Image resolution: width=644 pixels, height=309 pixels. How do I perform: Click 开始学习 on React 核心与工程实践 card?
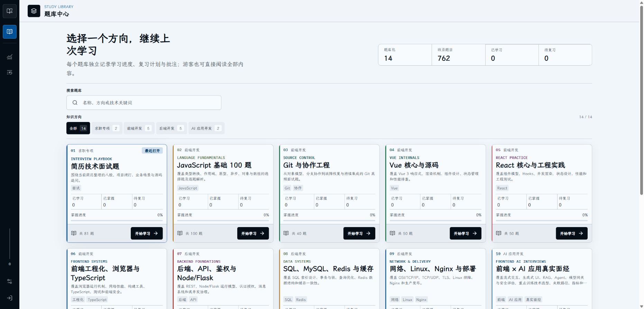point(572,233)
